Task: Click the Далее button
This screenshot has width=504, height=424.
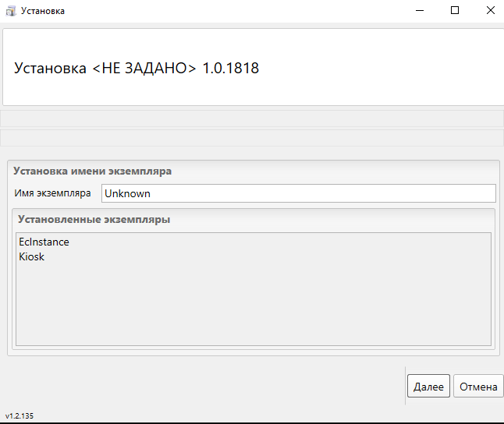Action: pyautogui.click(x=428, y=386)
